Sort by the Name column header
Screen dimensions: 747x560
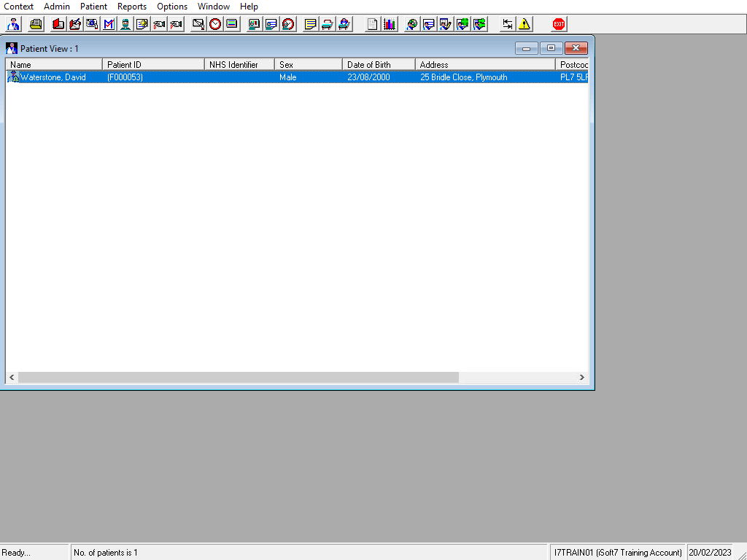54,64
